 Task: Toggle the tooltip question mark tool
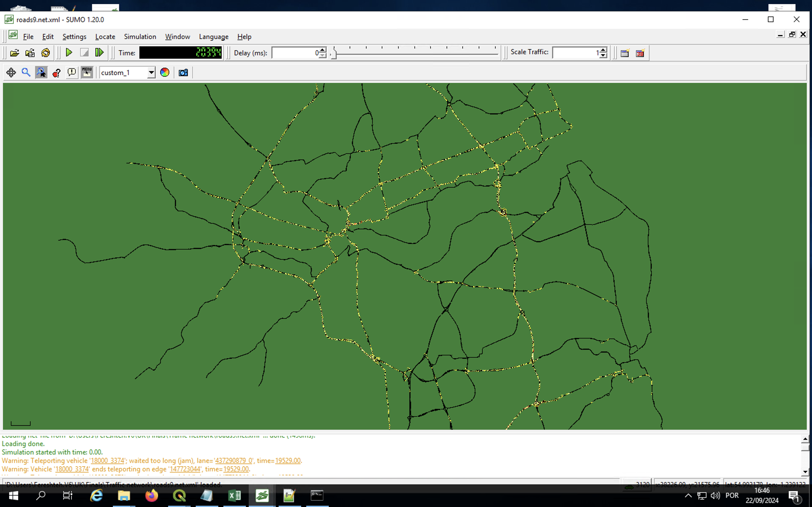coord(56,72)
